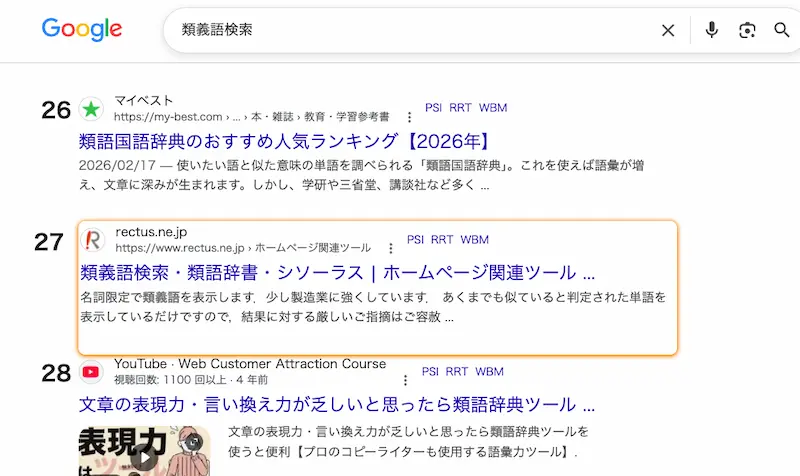Screen dimensions: 800x476
Task: Open 類語国語辞典のおすすめ人気ランキング result title
Action: click(285, 141)
